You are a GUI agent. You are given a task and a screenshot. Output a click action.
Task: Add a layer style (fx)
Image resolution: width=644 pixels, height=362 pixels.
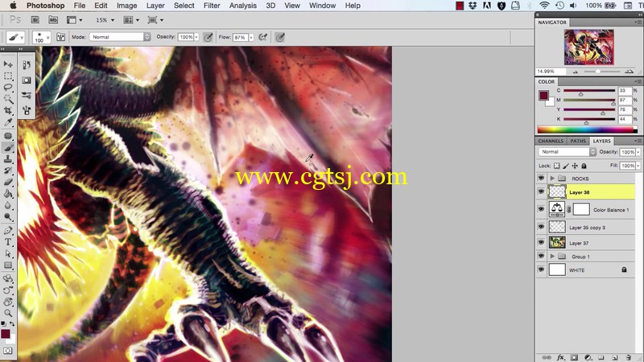(x=560, y=357)
